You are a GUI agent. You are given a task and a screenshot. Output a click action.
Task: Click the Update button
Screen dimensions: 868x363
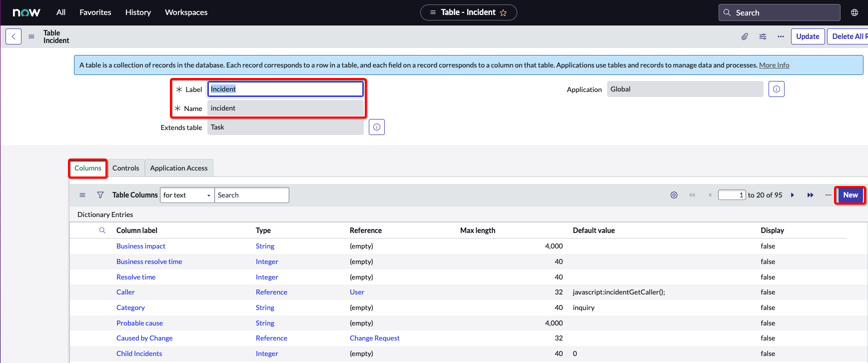pos(808,36)
